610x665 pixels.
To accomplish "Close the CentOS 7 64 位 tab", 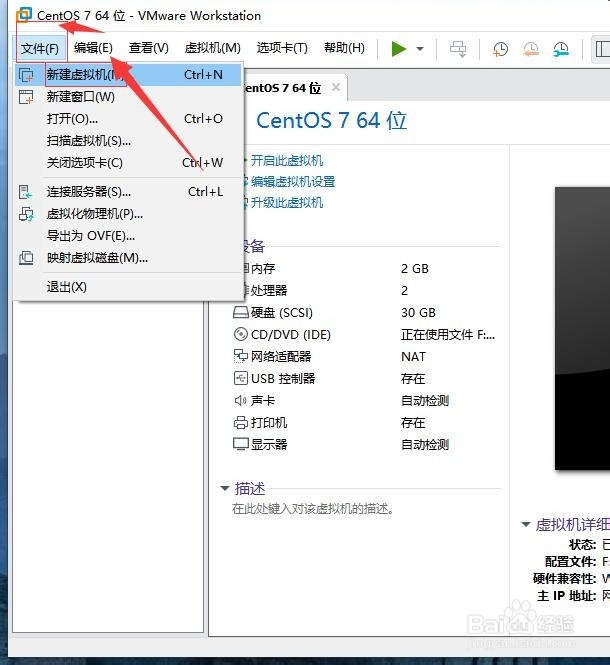I will 336,87.
